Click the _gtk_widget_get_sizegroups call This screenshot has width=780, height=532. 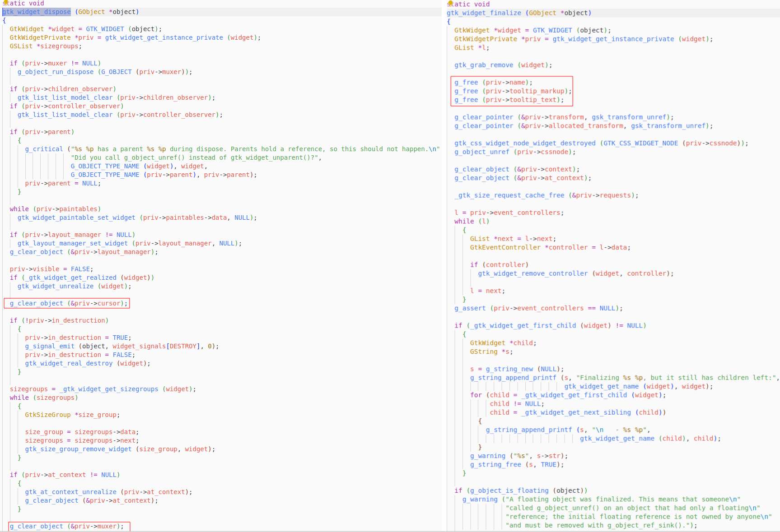pyautogui.click(x=127, y=389)
